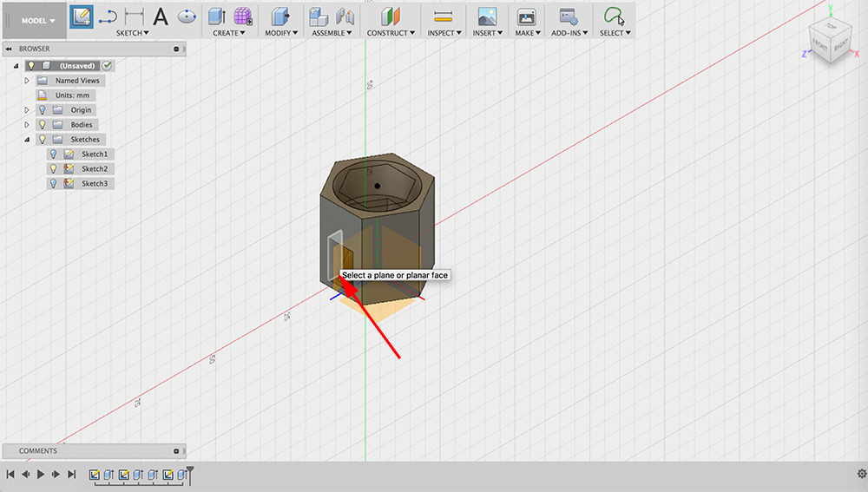The height and width of the screenshot is (492, 868).
Task: Expand the Origin folder node
Action: coord(27,110)
